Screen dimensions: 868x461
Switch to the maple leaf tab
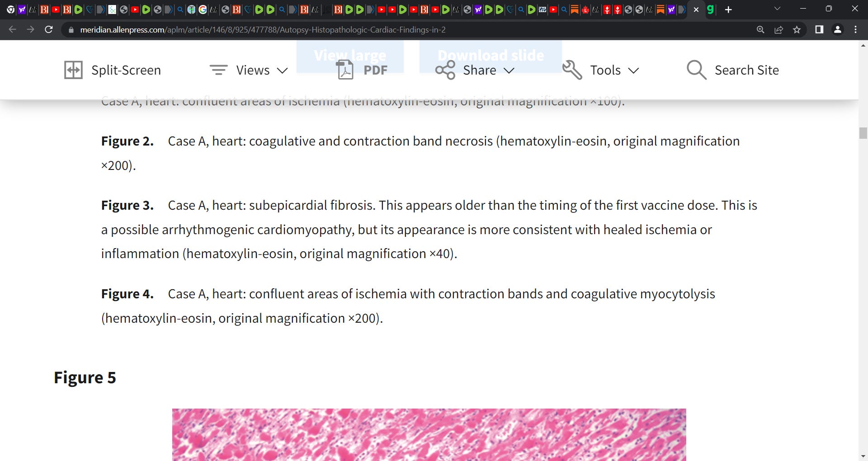585,9
